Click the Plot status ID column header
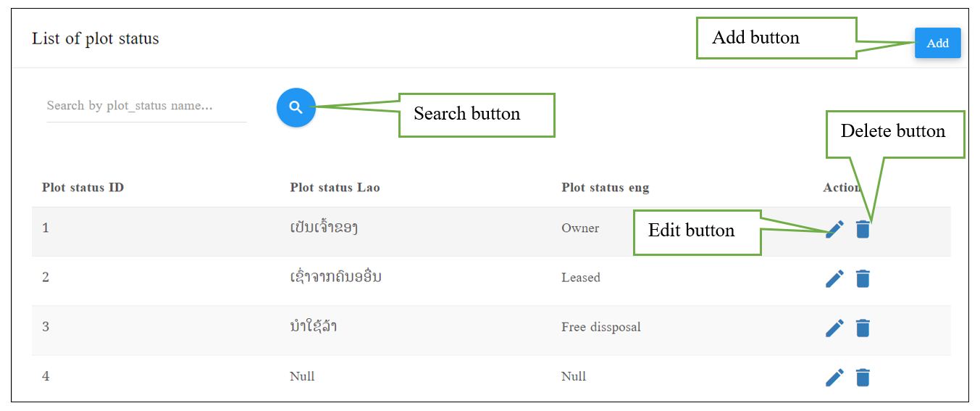 pos(83,188)
